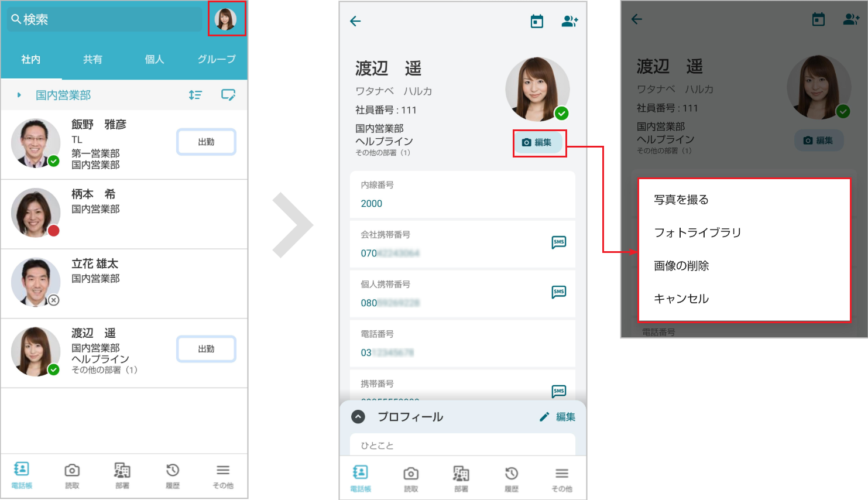Viewport: 868px width, 500px height.
Task: Open 立花 雄太's contact photo
Action: tap(36, 282)
